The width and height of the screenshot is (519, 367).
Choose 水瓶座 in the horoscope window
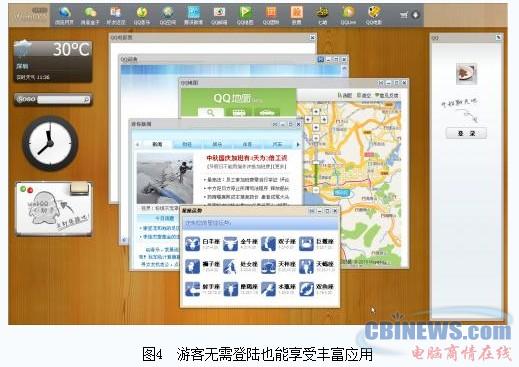pos(278,289)
